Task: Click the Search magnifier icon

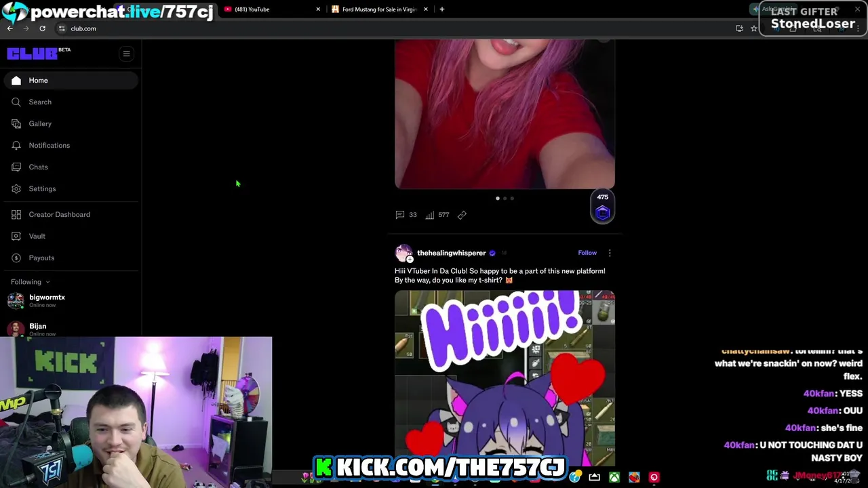Action: pos(16,102)
